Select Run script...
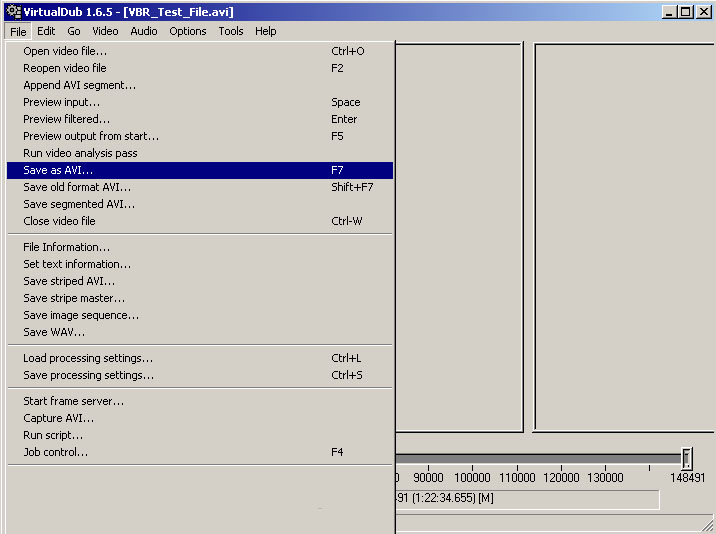The width and height of the screenshot is (716, 534). [200, 435]
